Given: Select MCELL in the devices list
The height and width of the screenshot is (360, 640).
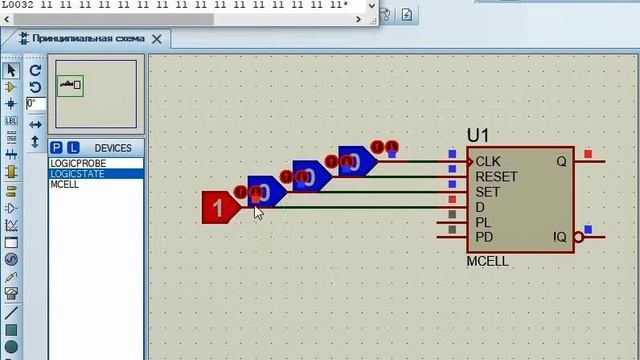Looking at the screenshot, I should (96, 184).
